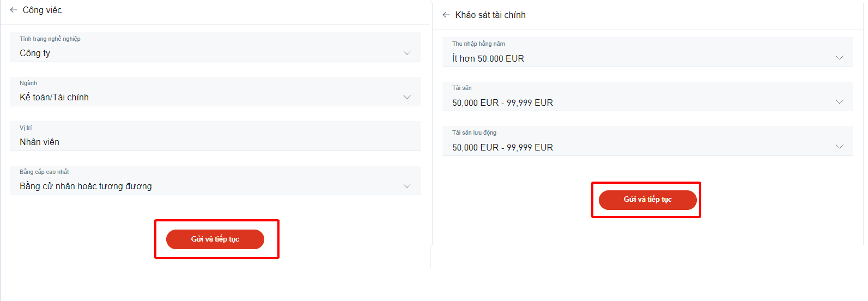Click back arrow next to Khảo sát tài chính

[446, 15]
